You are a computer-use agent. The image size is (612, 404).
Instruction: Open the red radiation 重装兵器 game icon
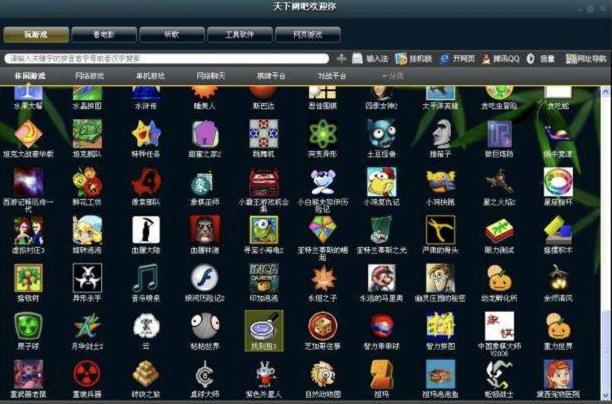(x=87, y=374)
